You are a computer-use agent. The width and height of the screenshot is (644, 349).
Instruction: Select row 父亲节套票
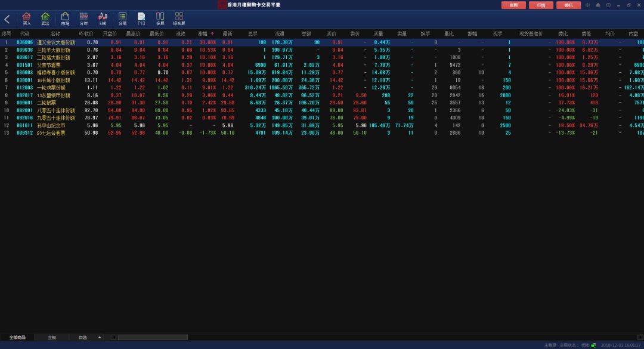pyautogui.click(x=322, y=65)
